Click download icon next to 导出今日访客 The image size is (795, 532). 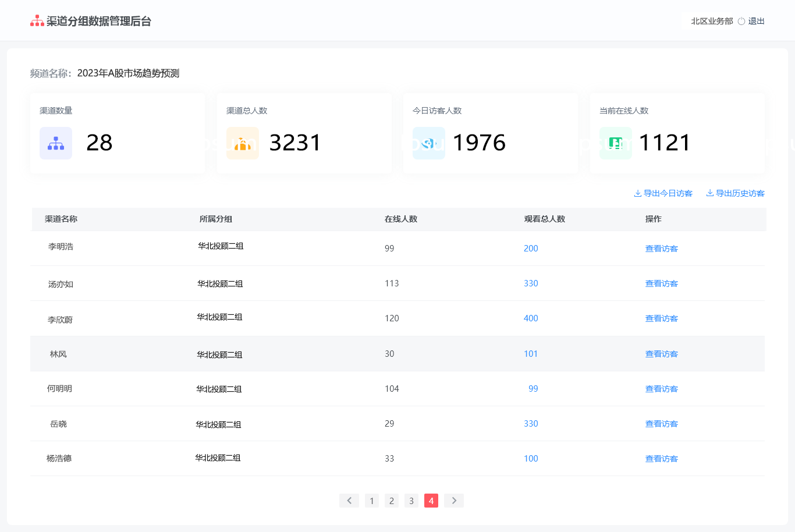(x=638, y=193)
